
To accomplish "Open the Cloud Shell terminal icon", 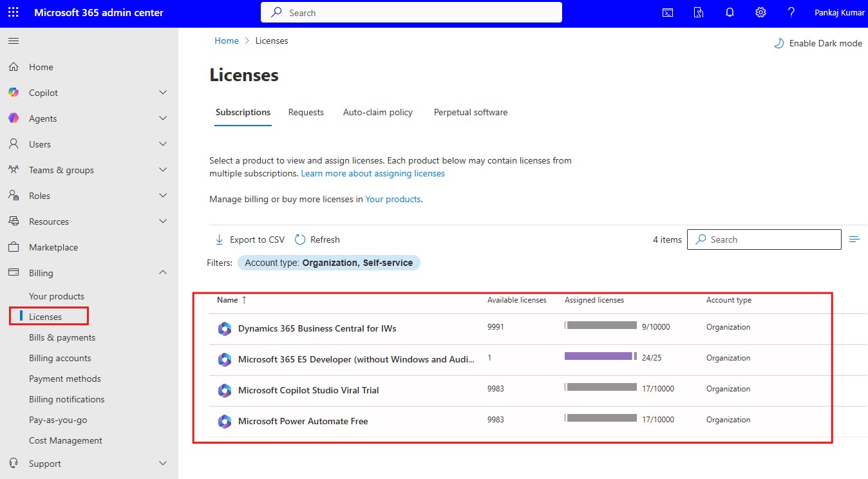I will coord(667,12).
